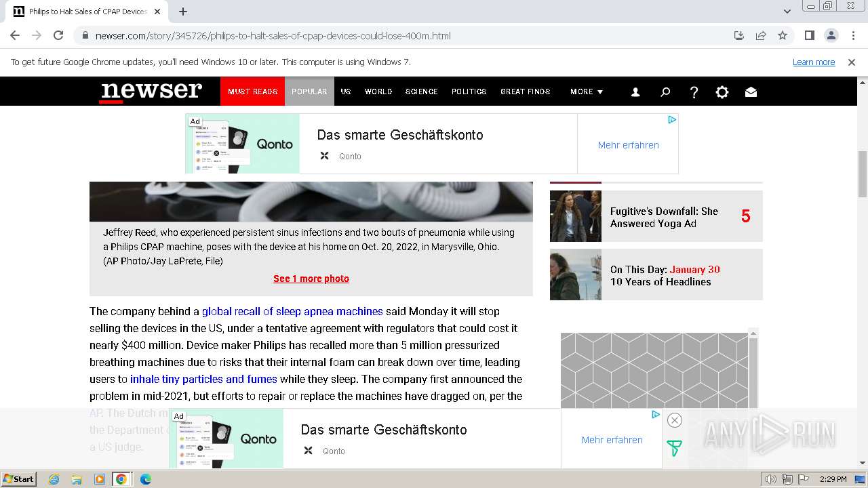868x488 pixels.
Task: Open the Chrome profile menu
Action: (x=831, y=35)
